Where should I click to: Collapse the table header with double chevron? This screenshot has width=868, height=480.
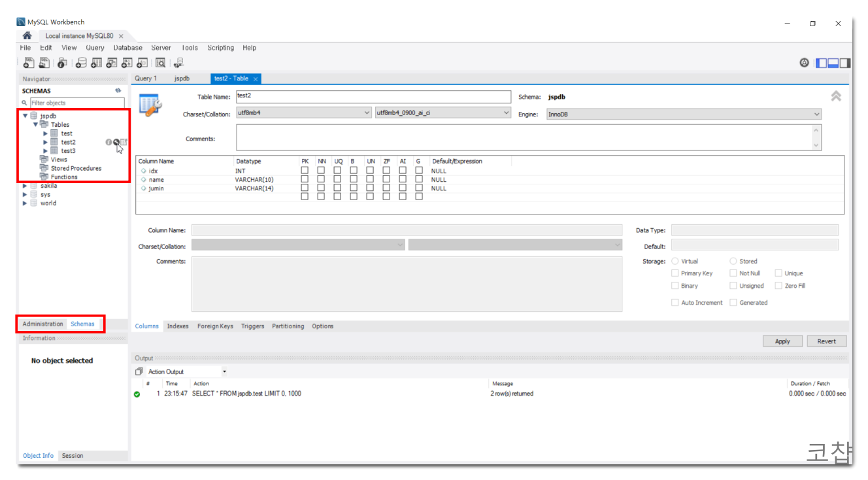point(836,96)
